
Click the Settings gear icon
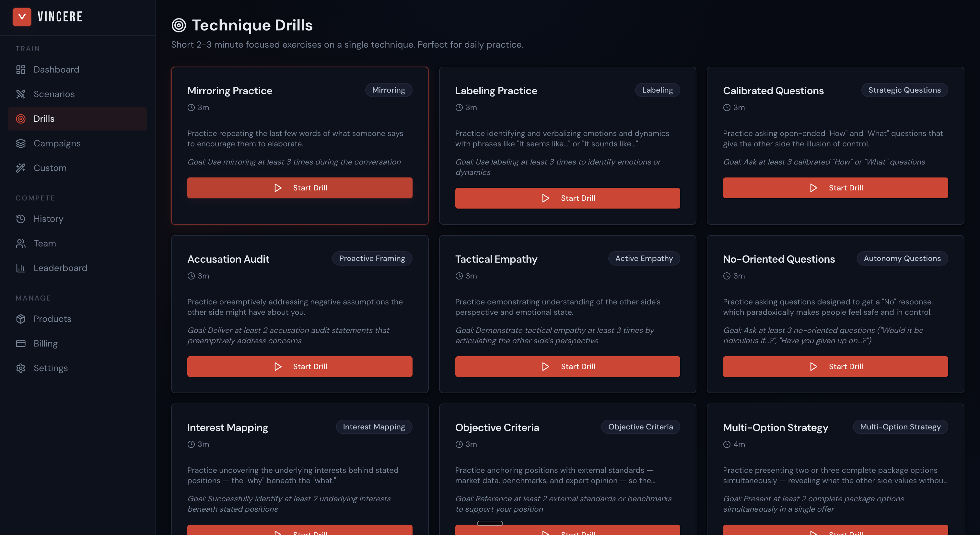click(x=20, y=368)
